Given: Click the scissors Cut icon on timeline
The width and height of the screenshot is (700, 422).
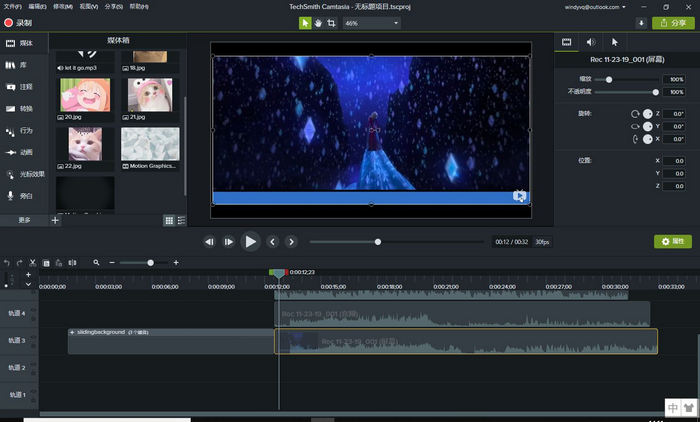Looking at the screenshot, I should [32, 263].
